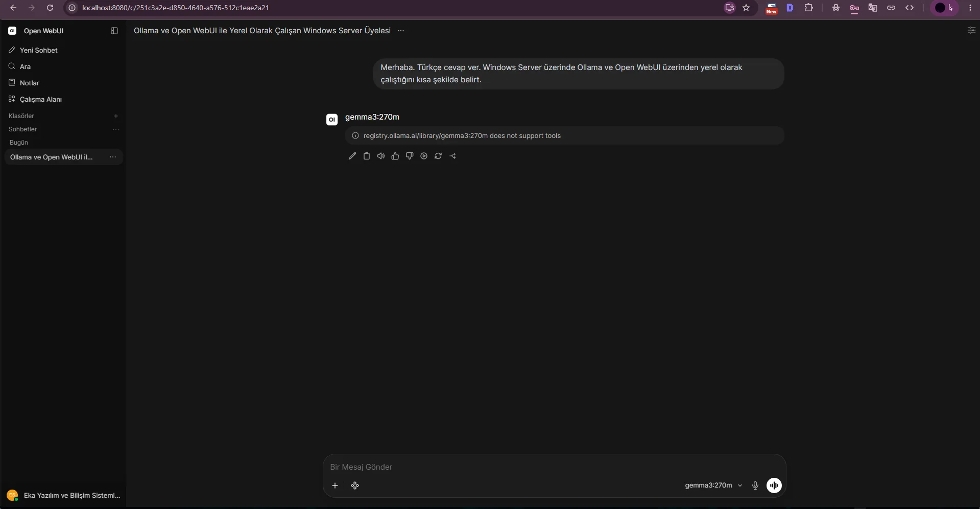This screenshot has height=509, width=980.
Task: Open Notlar section
Action: (x=64, y=83)
